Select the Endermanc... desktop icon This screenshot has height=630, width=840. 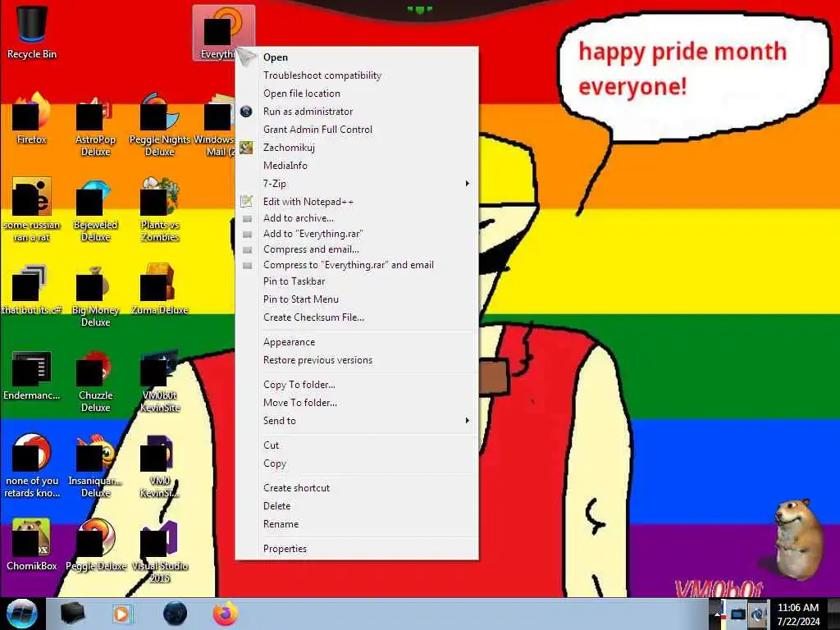point(32,375)
